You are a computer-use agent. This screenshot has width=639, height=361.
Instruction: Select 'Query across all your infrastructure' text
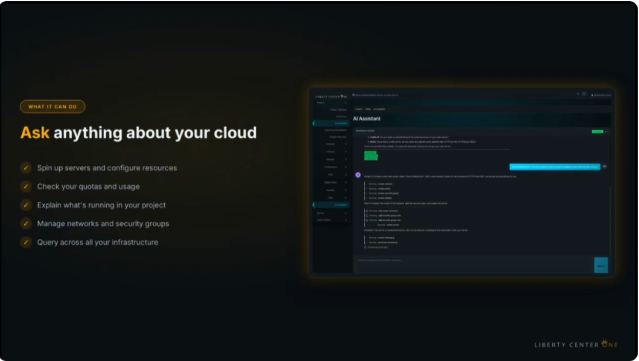(98, 242)
